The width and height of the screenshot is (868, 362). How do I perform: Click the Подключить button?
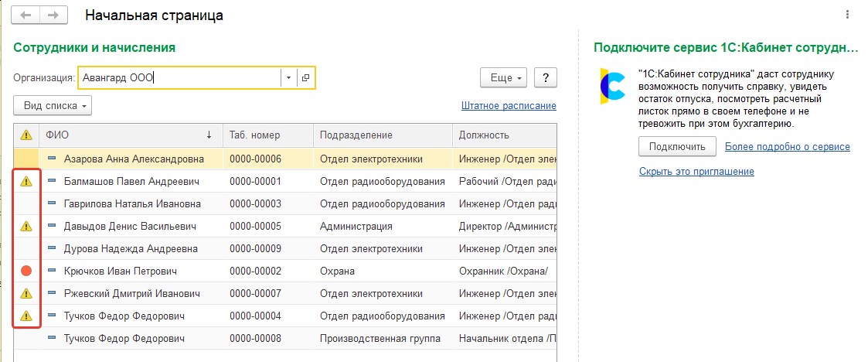tap(678, 147)
